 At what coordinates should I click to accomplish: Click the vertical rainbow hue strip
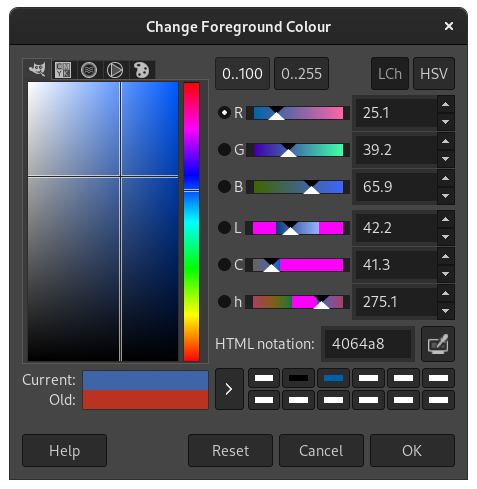[x=192, y=222]
